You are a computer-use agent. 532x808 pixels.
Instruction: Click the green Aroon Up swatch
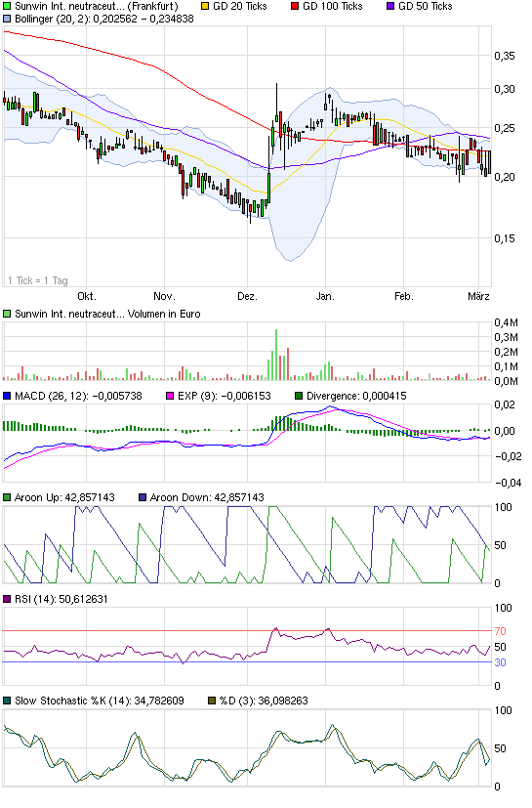point(7,497)
